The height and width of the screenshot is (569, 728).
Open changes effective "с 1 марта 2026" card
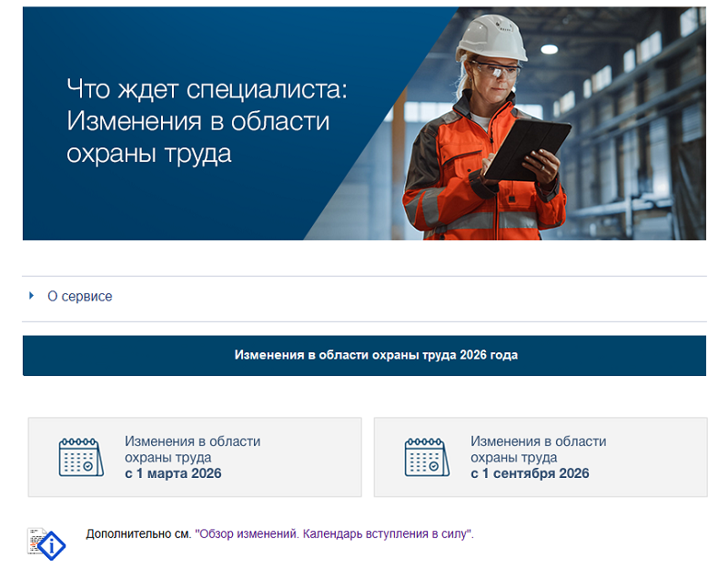[195, 457]
